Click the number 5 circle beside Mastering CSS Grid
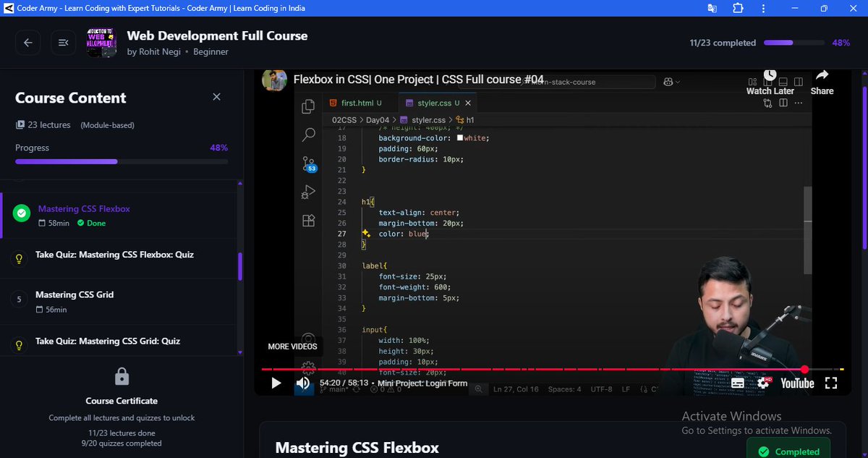868x458 pixels. tap(20, 299)
